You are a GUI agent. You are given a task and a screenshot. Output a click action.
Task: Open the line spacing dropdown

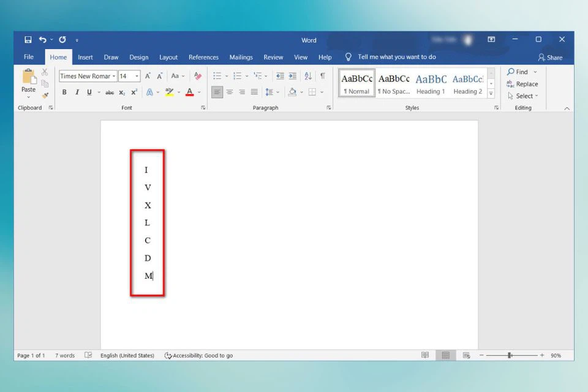[x=270, y=92]
